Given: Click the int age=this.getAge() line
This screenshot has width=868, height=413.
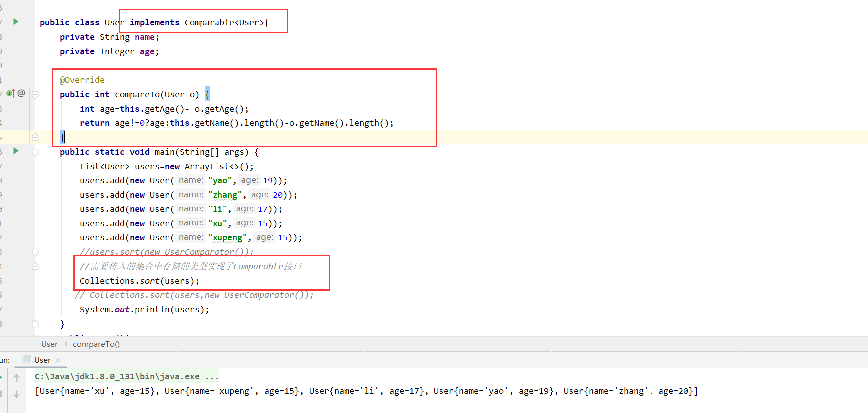Looking at the screenshot, I should (164, 109).
